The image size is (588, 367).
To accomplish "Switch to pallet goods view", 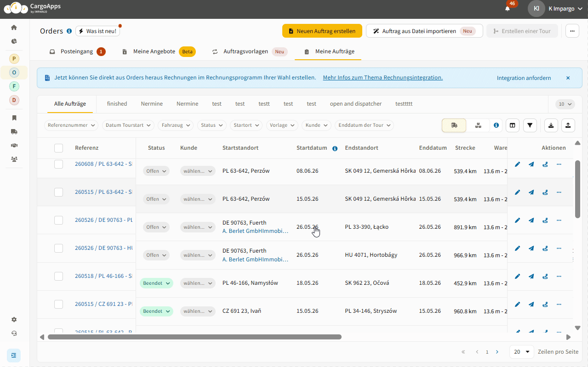I will pyautogui.click(x=478, y=125).
